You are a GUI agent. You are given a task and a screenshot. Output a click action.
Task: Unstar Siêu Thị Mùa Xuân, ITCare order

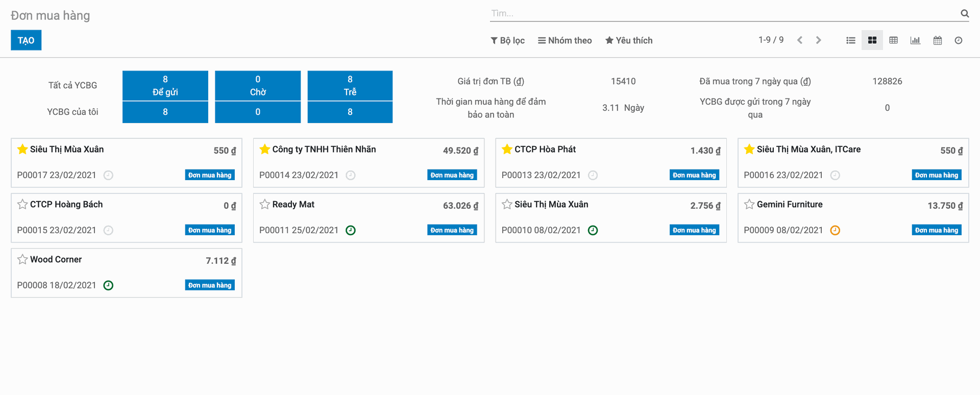tap(749, 149)
